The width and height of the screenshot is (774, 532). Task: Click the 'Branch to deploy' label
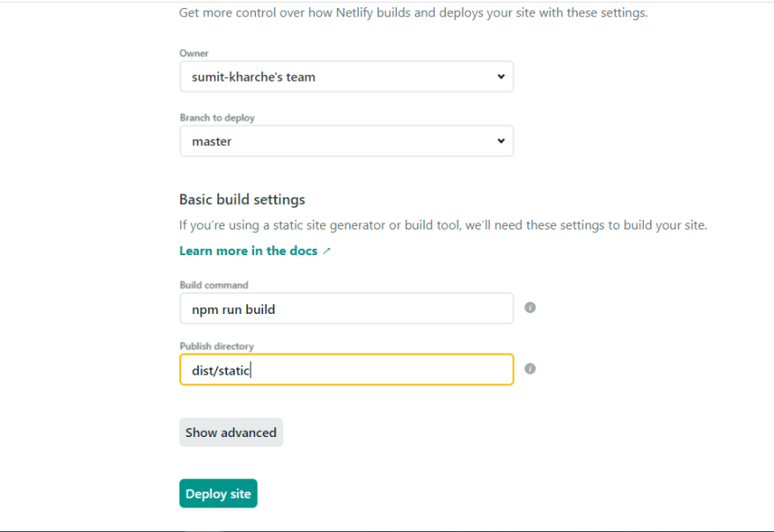(217, 118)
